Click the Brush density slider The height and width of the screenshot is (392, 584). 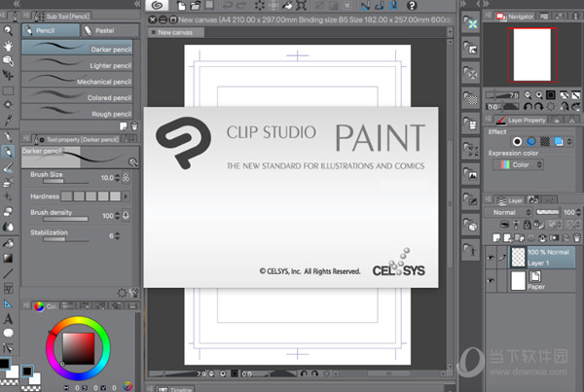click(65, 219)
